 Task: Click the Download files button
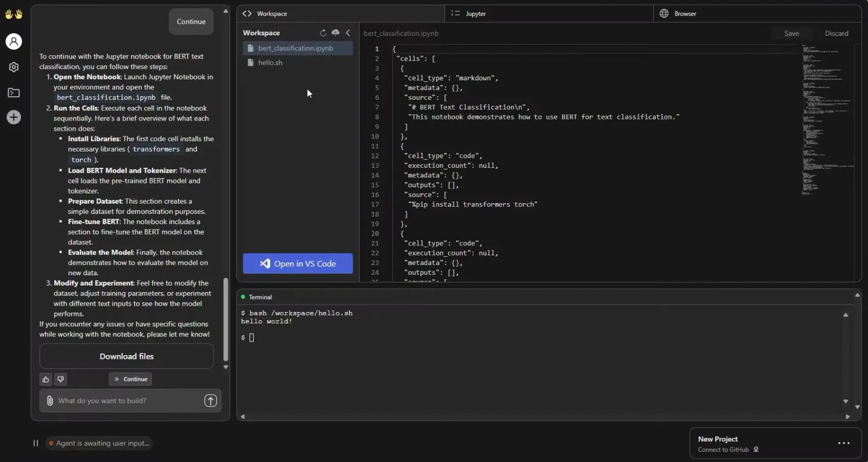[126, 357]
